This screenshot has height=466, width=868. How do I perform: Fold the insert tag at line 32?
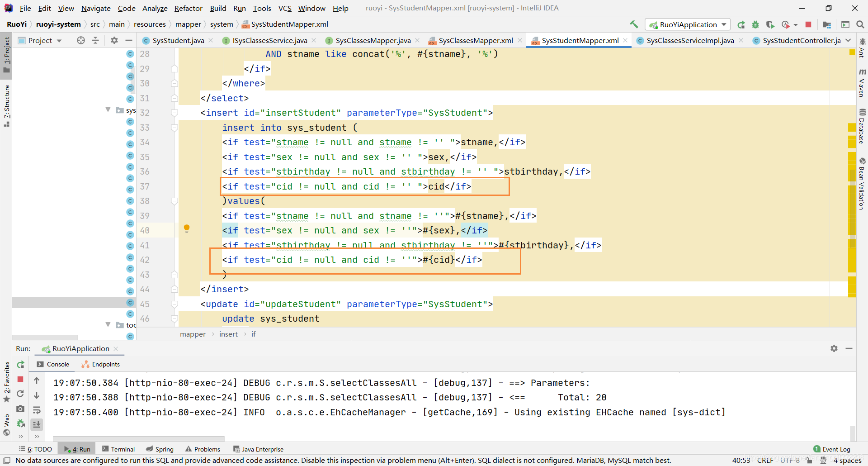click(x=174, y=113)
